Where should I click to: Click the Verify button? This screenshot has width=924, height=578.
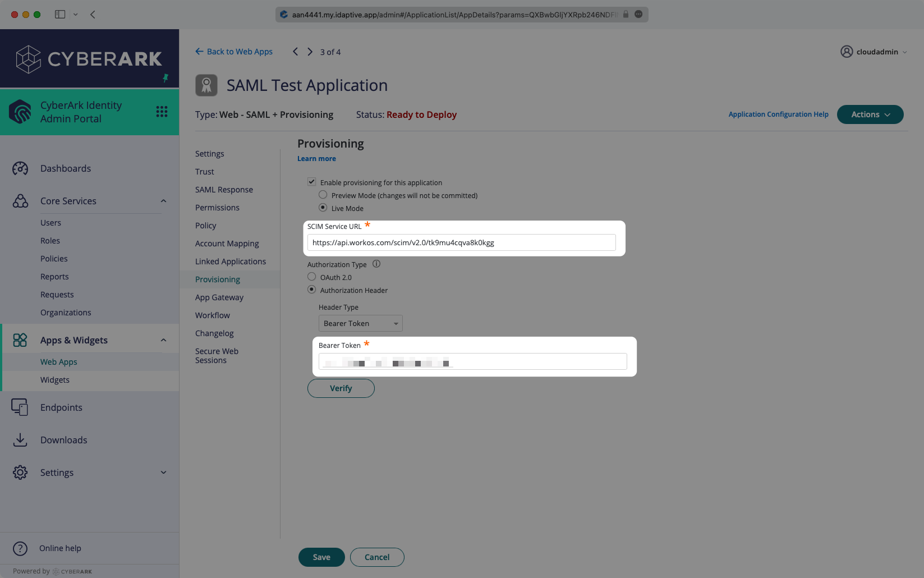341,388
